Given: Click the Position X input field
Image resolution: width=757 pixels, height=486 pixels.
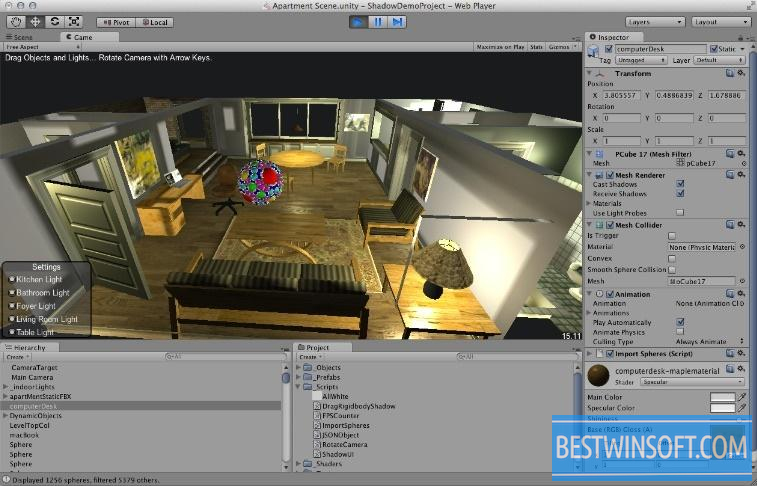Looking at the screenshot, I should 622,96.
